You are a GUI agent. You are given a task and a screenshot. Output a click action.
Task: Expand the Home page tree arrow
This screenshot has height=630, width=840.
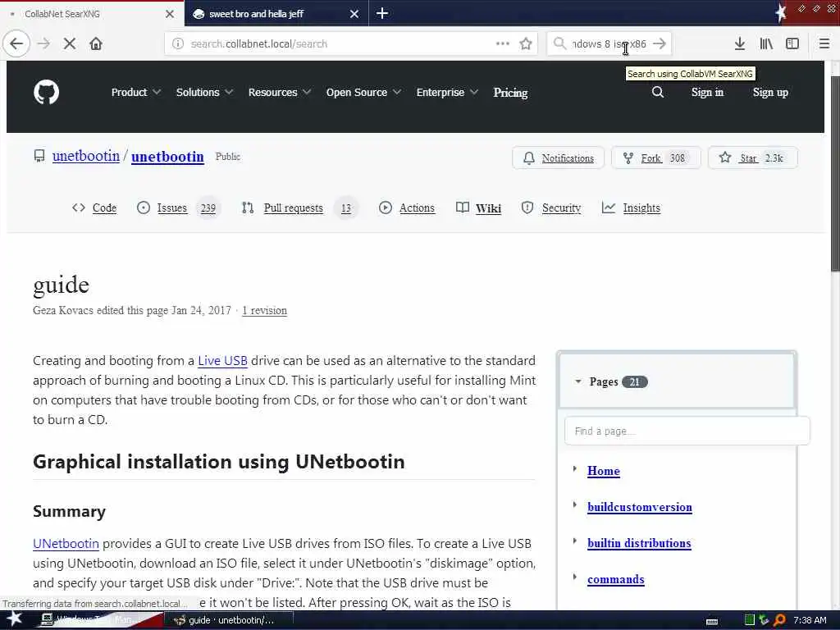pyautogui.click(x=575, y=468)
